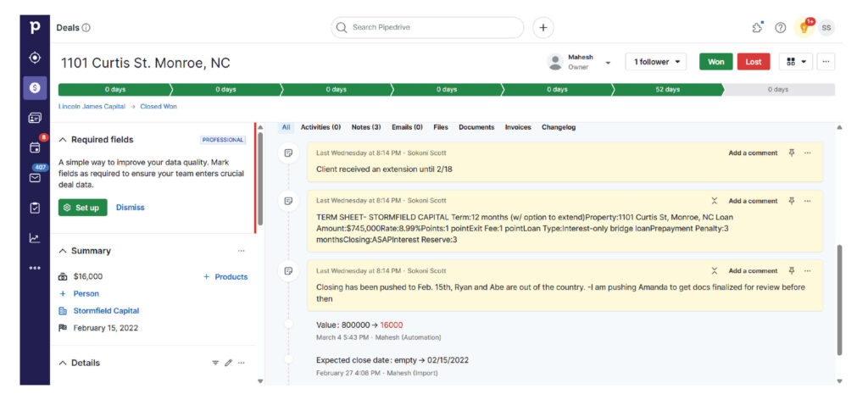This screenshot has width=868, height=400.
Task: Open the 1 follower dropdown
Action: [656, 62]
